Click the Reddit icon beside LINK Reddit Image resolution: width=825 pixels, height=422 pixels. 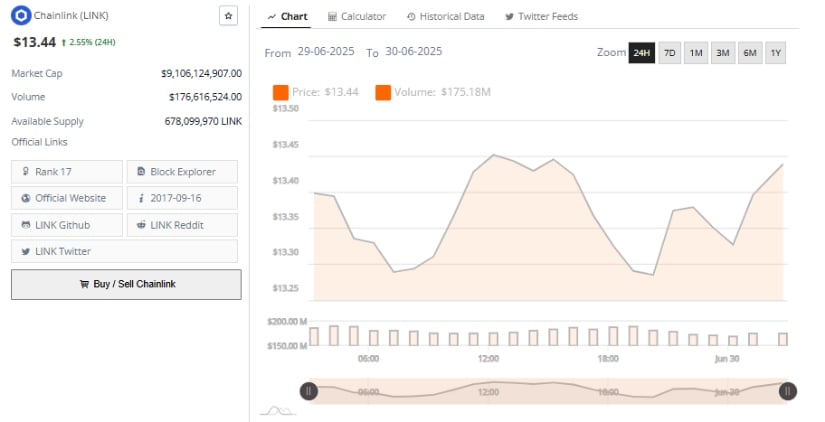pos(141,225)
